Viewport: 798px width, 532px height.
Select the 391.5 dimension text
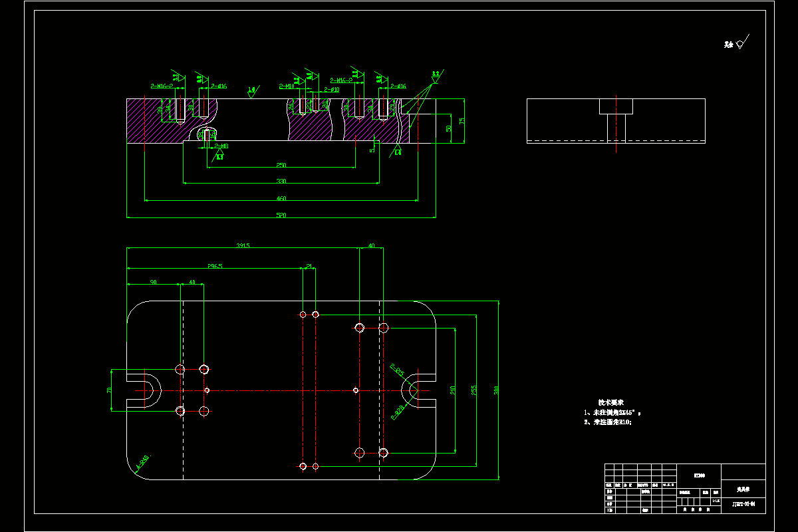point(243,245)
